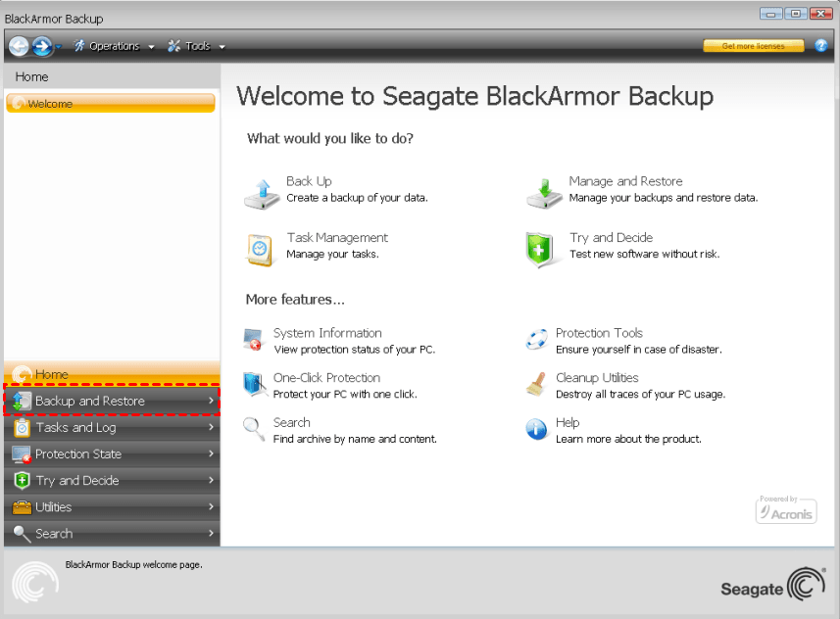Expand the Tasks and Log section
The image size is (840, 619).
[x=111, y=427]
